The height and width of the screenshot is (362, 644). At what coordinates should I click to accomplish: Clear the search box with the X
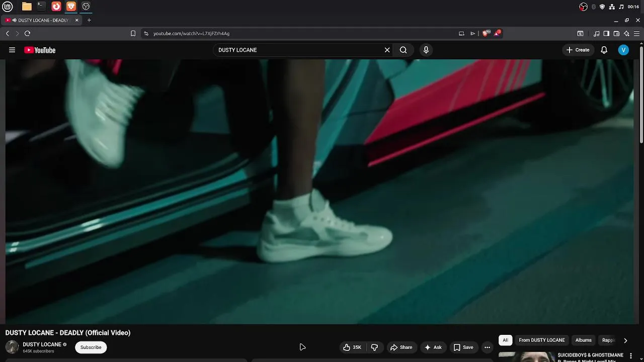[x=387, y=50]
